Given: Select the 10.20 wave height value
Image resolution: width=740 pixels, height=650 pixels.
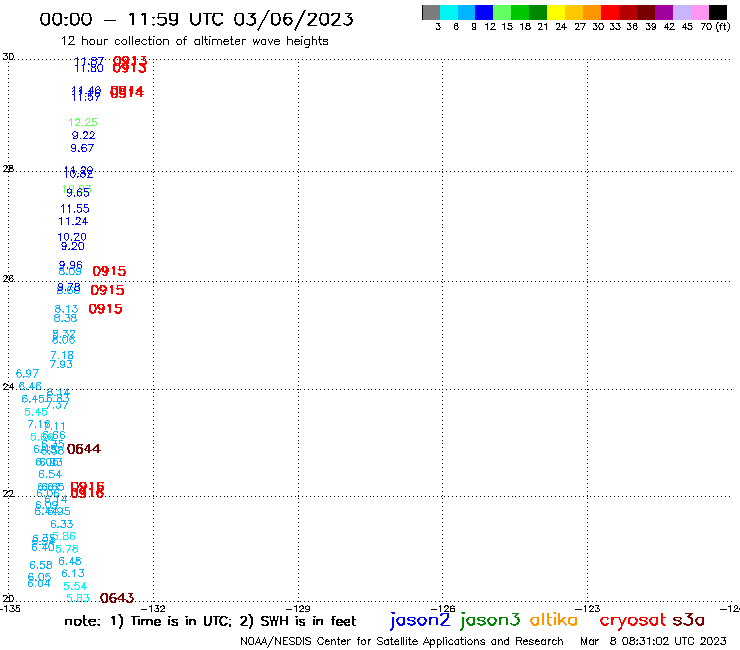Looking at the screenshot, I should [x=72, y=236].
